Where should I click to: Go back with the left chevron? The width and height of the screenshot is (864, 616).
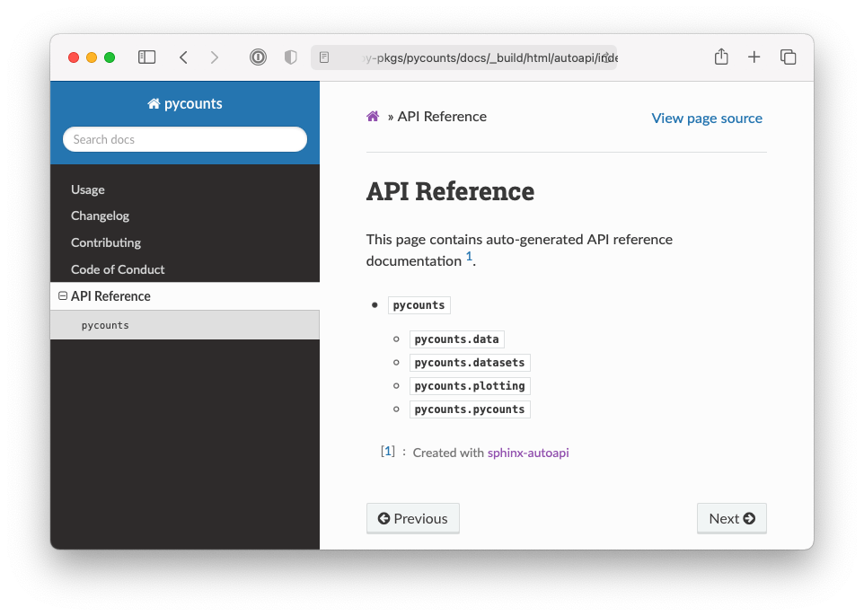[x=183, y=57]
